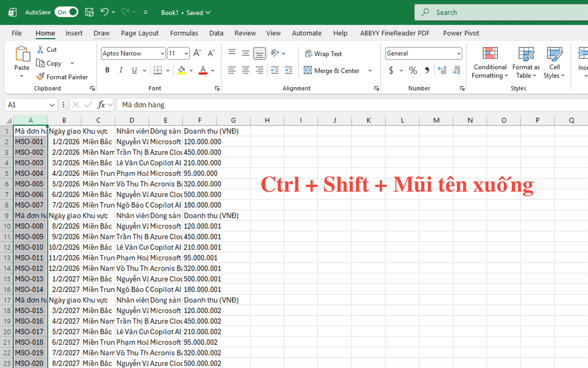Toggle the AutoSave switch off
This screenshot has height=368, width=588.
[x=67, y=12]
